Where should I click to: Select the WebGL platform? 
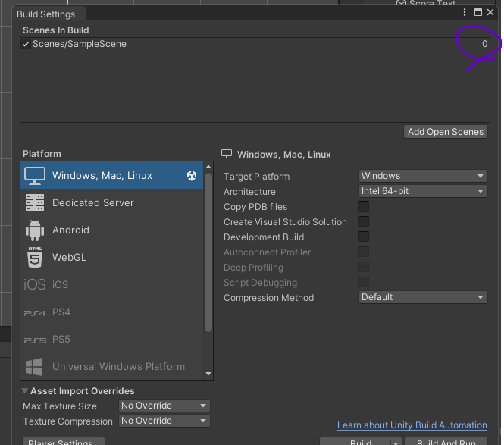pos(112,257)
